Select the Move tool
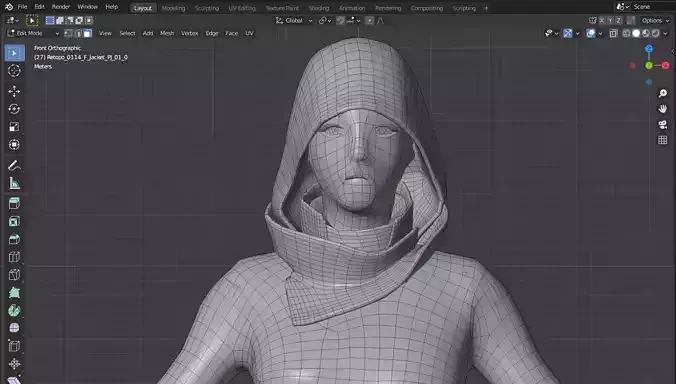676x384 pixels. coord(14,91)
